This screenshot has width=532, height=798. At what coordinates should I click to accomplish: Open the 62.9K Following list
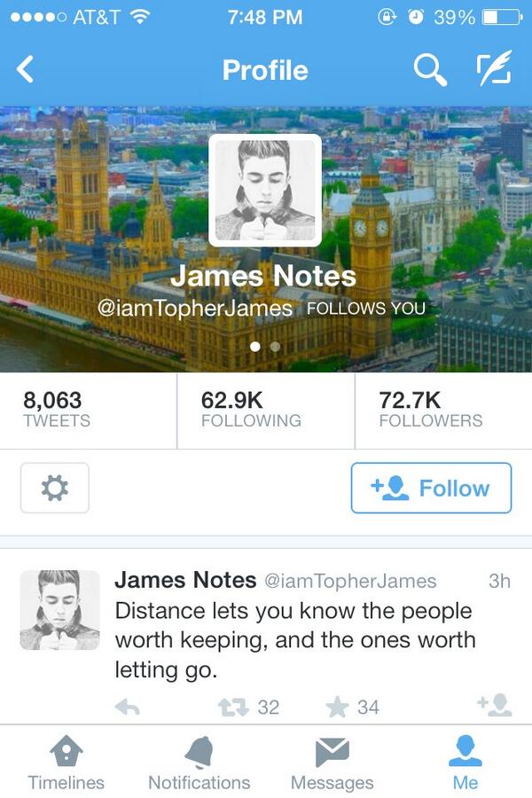[266, 411]
